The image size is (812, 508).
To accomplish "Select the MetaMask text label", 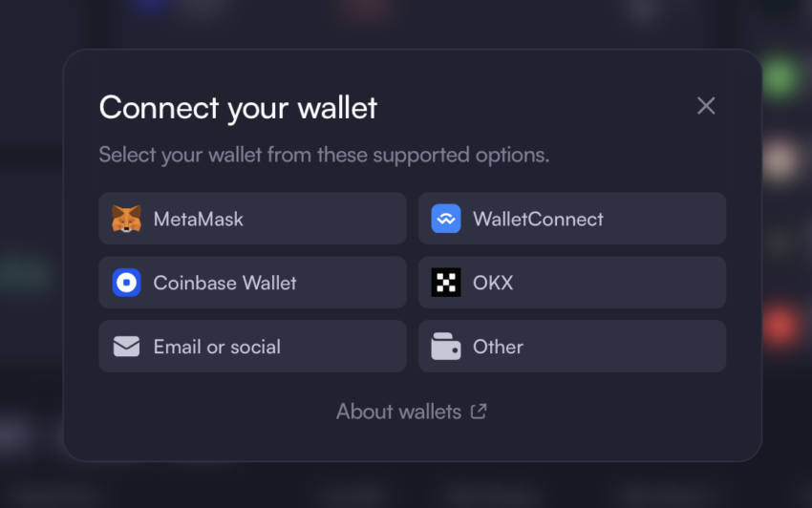I will 199,219.
